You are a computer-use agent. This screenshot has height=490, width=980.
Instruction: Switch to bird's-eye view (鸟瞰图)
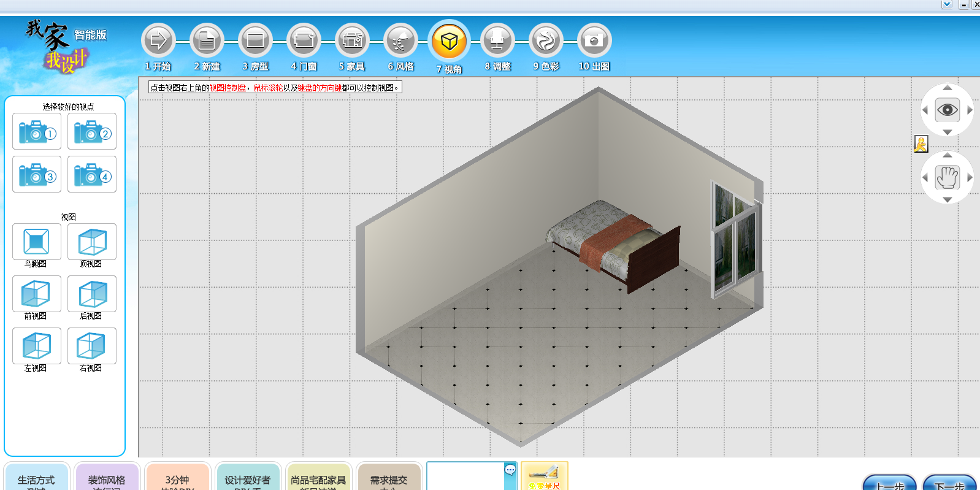[36, 242]
